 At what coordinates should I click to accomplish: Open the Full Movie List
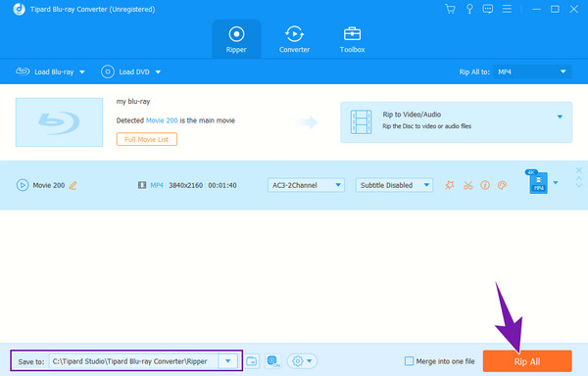click(147, 139)
